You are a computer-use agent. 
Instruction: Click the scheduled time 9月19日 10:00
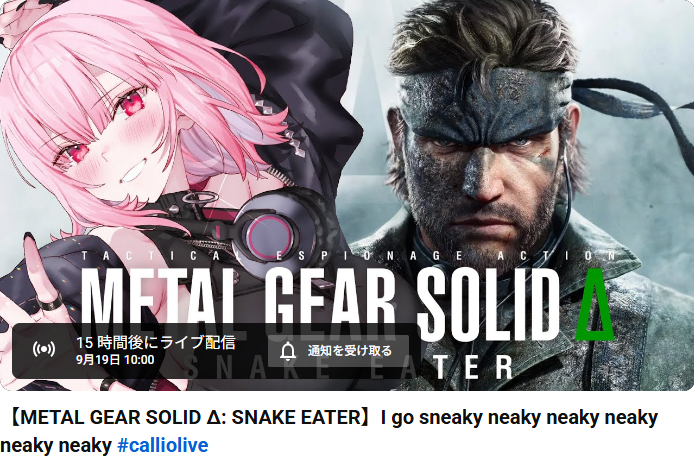115,360
